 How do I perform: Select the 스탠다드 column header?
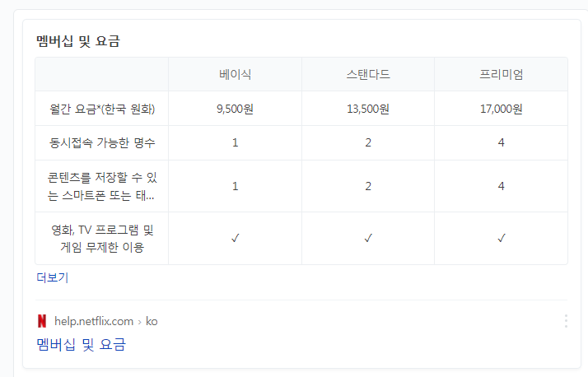(x=368, y=74)
